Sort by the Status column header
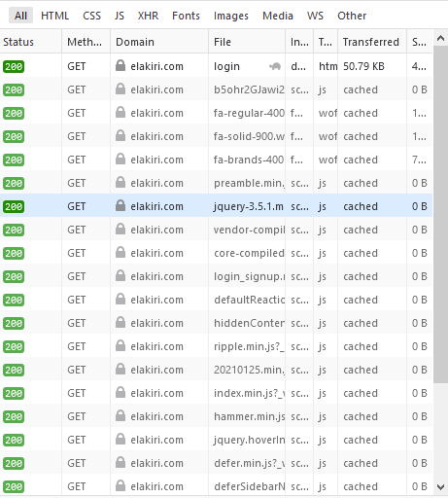The width and height of the screenshot is (448, 498). coord(31,42)
